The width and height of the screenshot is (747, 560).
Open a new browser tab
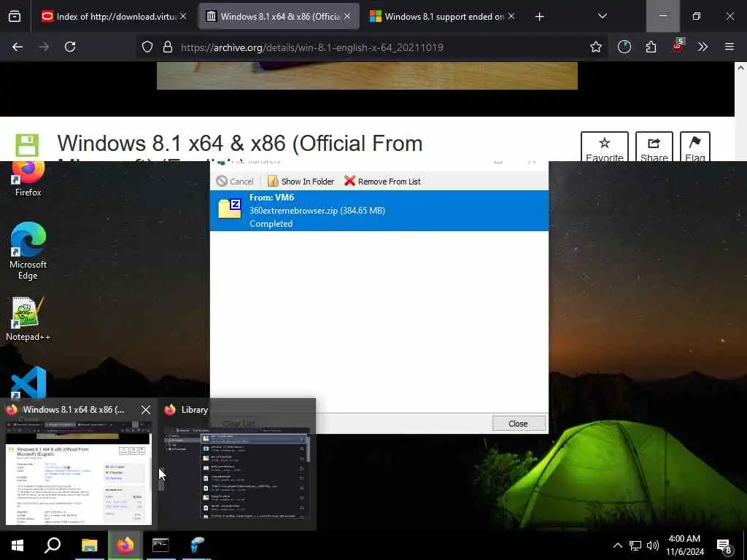click(539, 17)
